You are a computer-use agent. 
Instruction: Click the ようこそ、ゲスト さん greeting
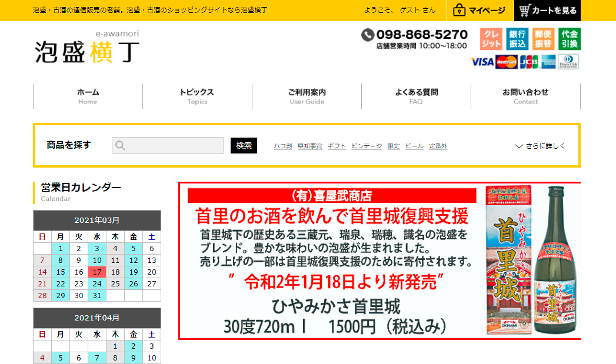(400, 10)
